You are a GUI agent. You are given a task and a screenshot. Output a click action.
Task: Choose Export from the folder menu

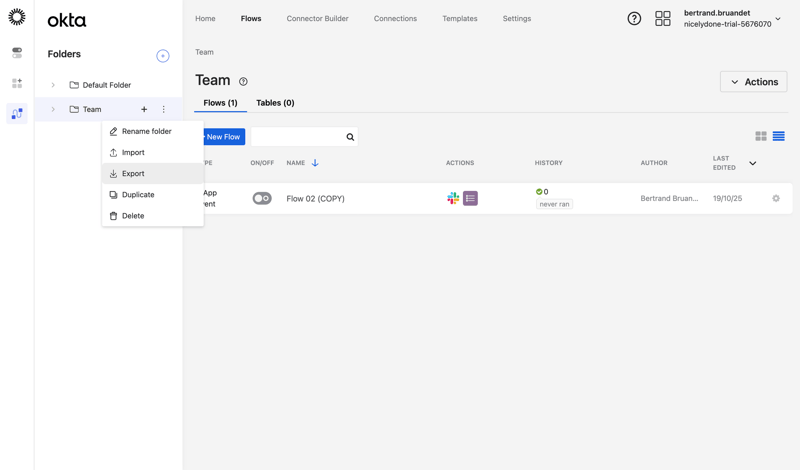[x=153, y=174]
